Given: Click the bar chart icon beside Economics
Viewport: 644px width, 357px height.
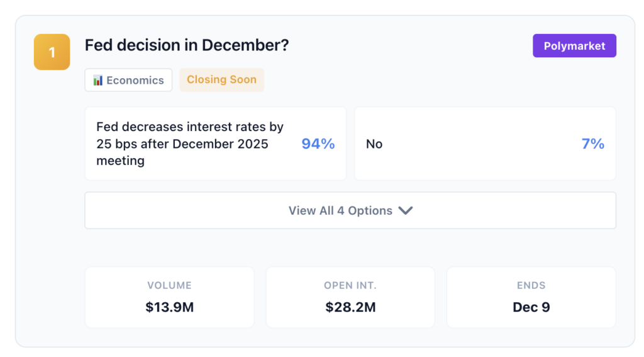Looking at the screenshot, I should point(97,80).
